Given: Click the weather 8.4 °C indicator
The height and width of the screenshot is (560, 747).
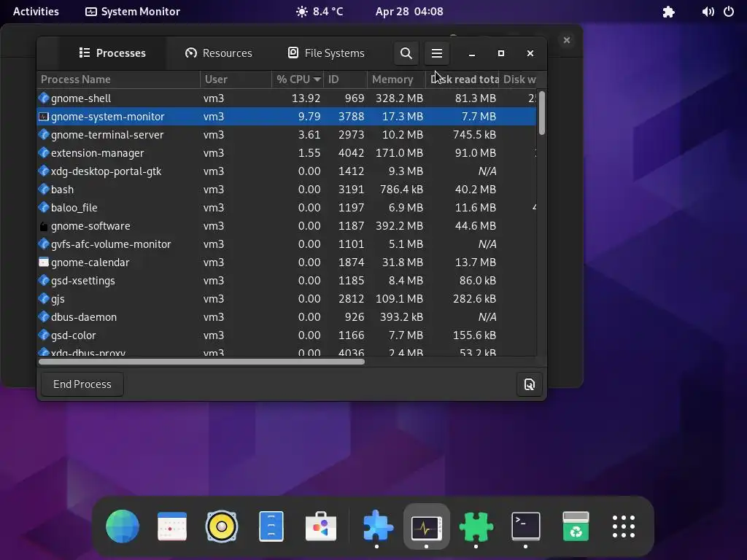Looking at the screenshot, I should pos(320,12).
